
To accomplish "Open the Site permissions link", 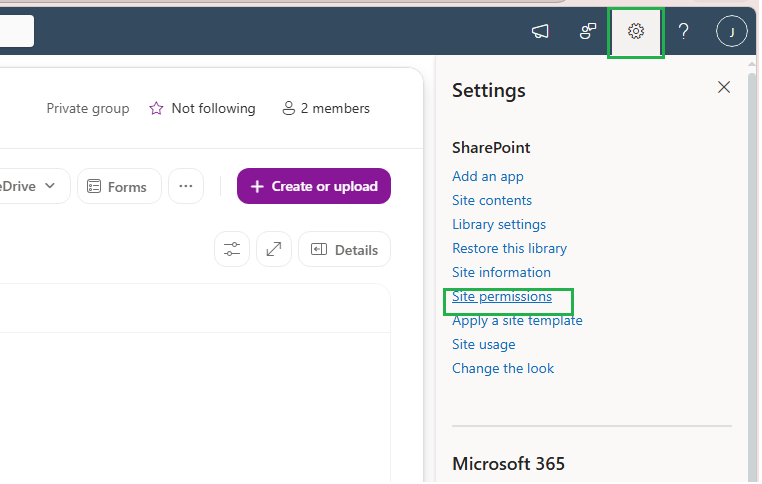I will pyautogui.click(x=503, y=297).
